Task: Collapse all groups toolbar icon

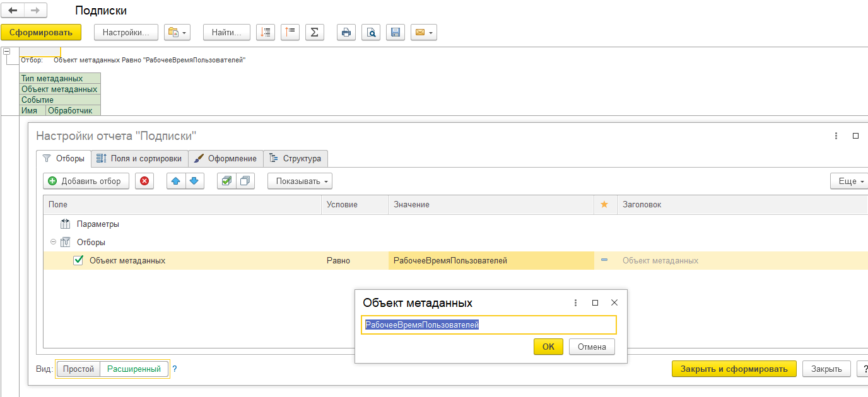Action: tap(290, 32)
